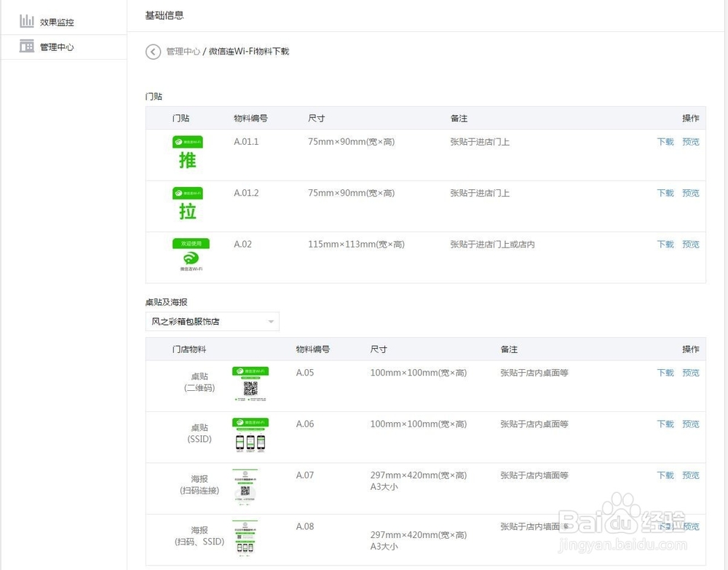Select 管理中心 in the left sidebar
Image resolution: width=728 pixels, height=570 pixels.
click(x=58, y=46)
